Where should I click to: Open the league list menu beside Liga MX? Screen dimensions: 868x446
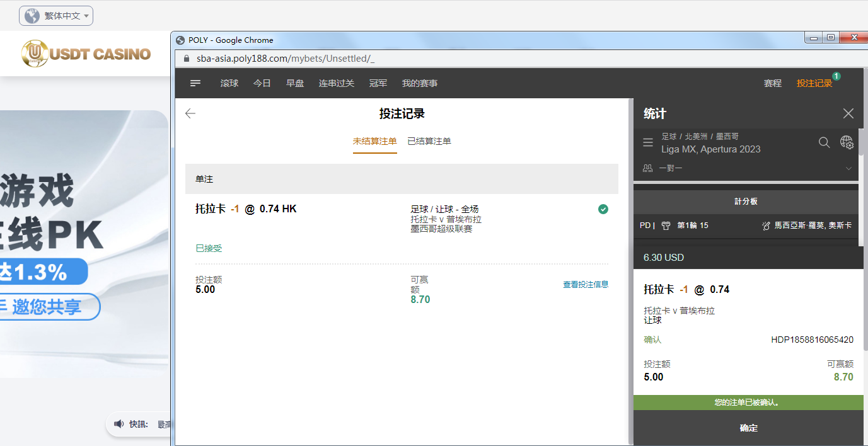tap(647, 143)
